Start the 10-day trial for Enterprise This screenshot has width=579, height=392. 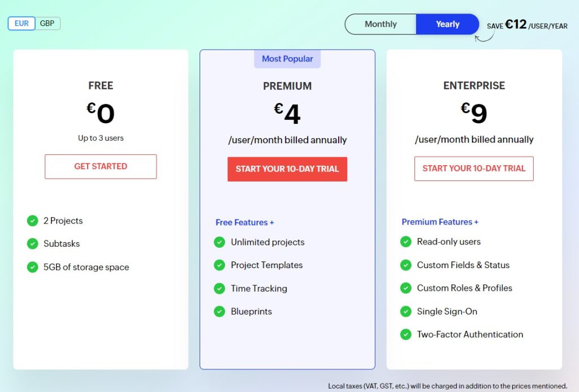coord(474,169)
